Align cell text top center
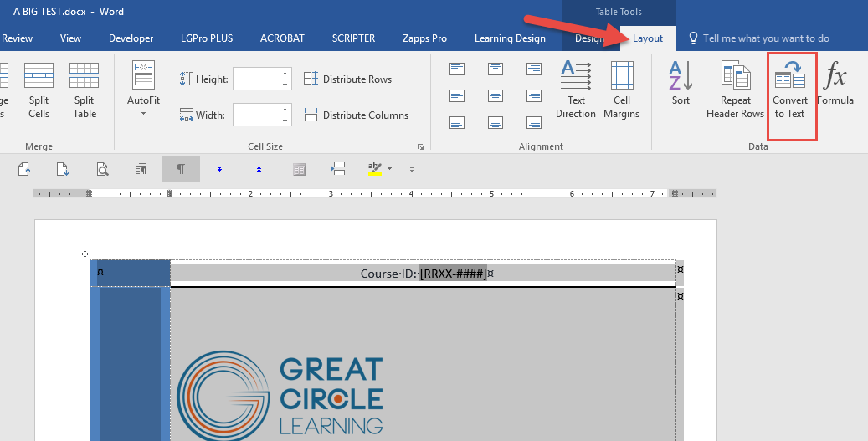This screenshot has height=441, width=868. point(496,69)
